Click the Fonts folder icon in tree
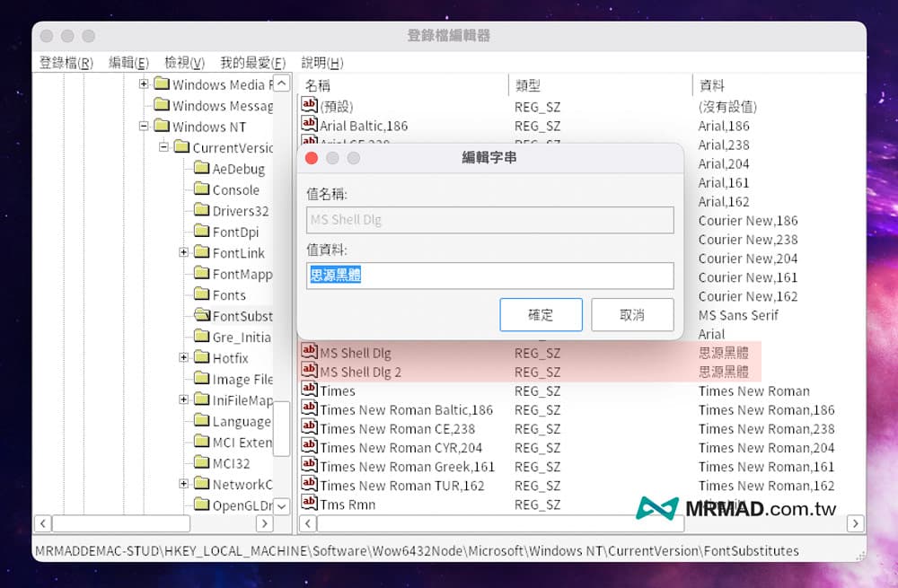This screenshot has width=898, height=588. pos(201,294)
